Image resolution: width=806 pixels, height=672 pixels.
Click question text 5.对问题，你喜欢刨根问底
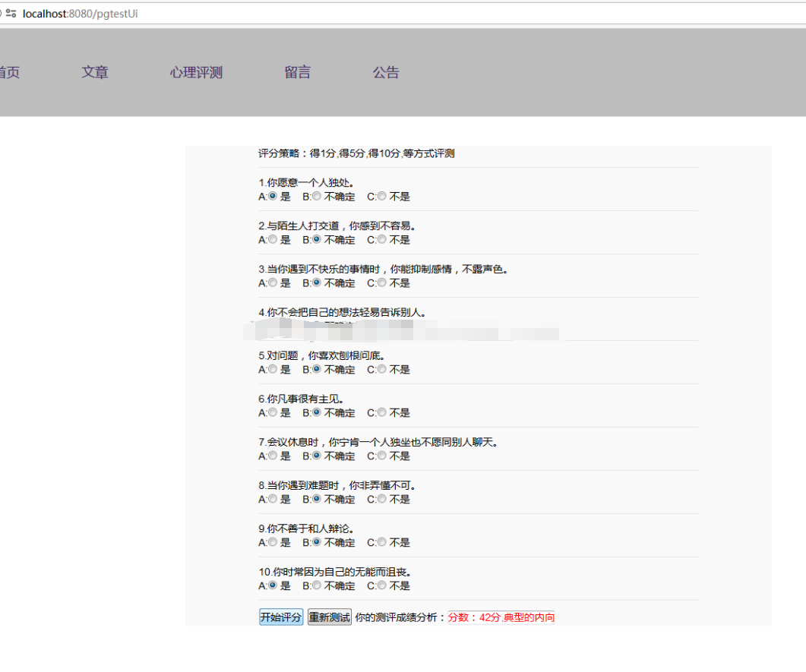pos(322,355)
